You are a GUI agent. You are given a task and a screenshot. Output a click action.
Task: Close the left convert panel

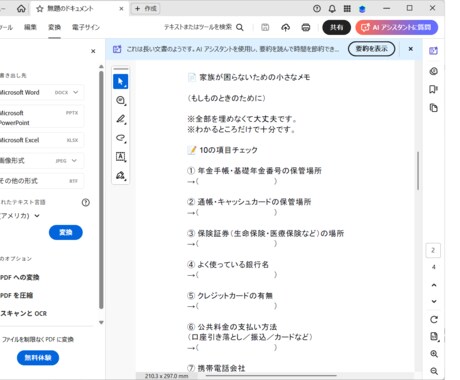point(93,51)
